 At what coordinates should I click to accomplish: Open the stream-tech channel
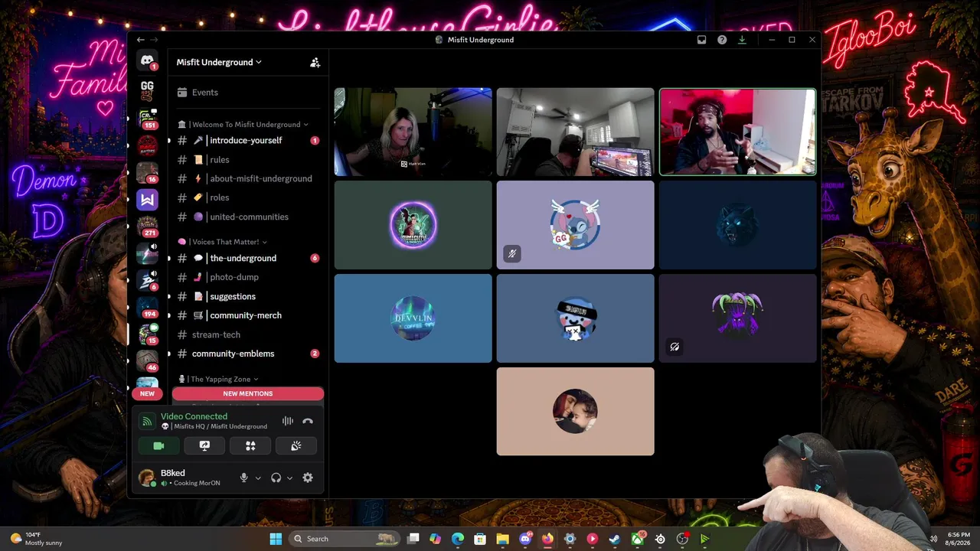point(247,334)
